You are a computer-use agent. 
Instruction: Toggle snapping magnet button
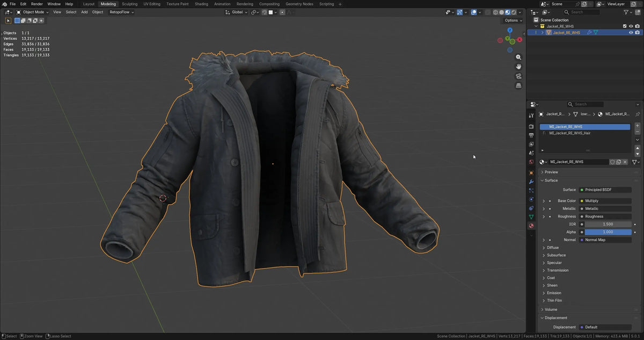point(265,12)
